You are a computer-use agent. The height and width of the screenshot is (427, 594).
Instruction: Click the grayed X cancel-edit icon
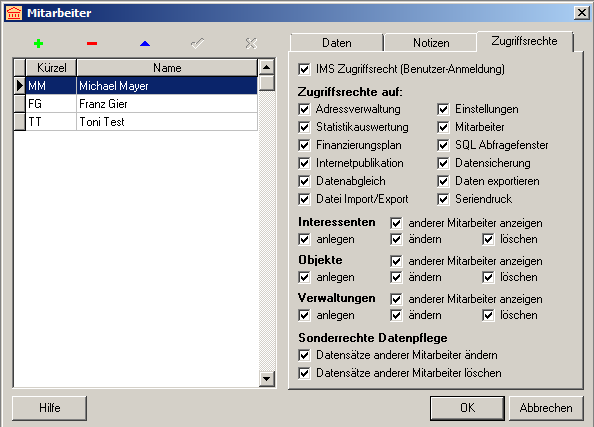[251, 44]
